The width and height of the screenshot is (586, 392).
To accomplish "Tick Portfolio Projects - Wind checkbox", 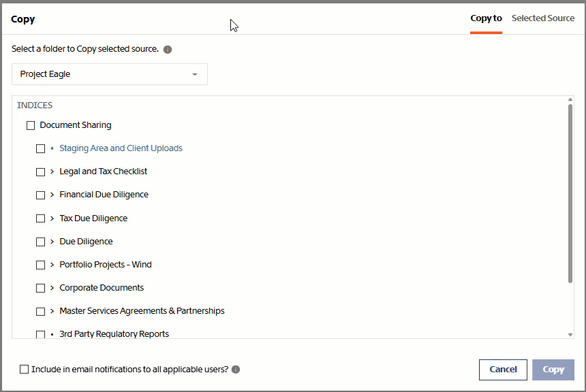I will pos(40,265).
